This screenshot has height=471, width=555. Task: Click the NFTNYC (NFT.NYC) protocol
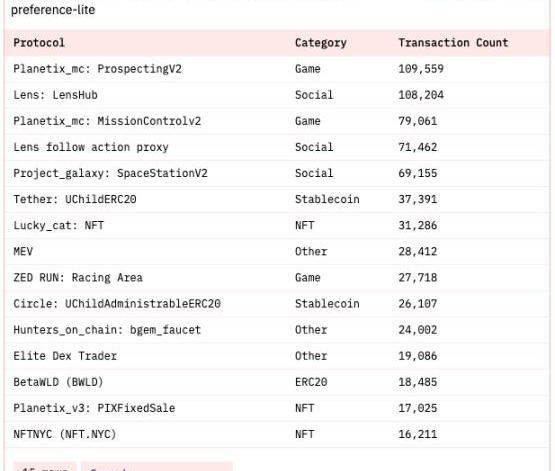click(64, 434)
